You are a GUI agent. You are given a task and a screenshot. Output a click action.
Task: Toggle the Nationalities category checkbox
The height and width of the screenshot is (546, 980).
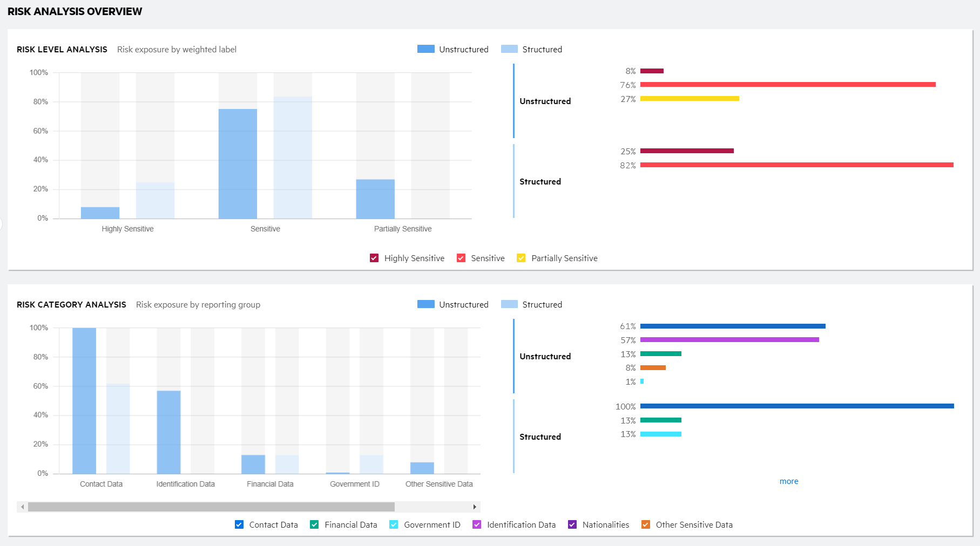(x=572, y=524)
